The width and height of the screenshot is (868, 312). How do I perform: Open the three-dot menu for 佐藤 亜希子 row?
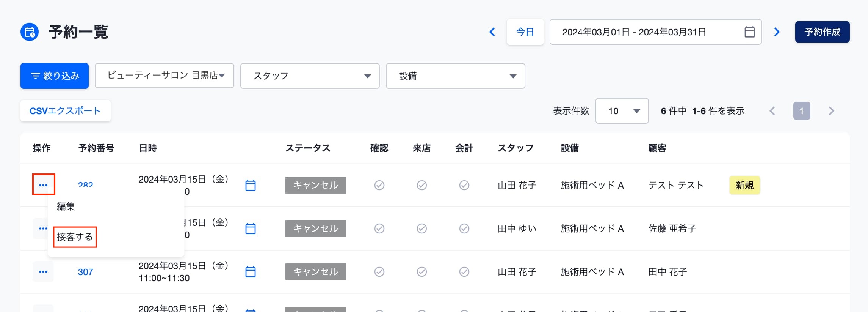(43, 228)
